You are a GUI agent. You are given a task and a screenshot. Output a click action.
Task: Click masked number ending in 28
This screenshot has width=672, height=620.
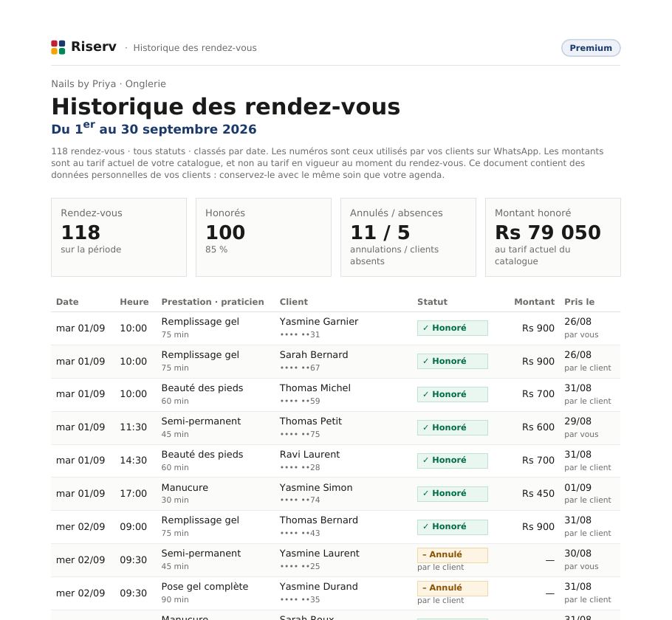[x=300, y=467]
